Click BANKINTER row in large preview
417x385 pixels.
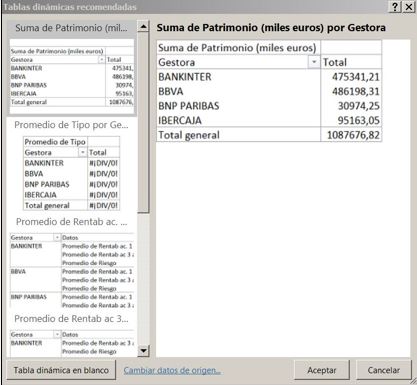pos(269,77)
